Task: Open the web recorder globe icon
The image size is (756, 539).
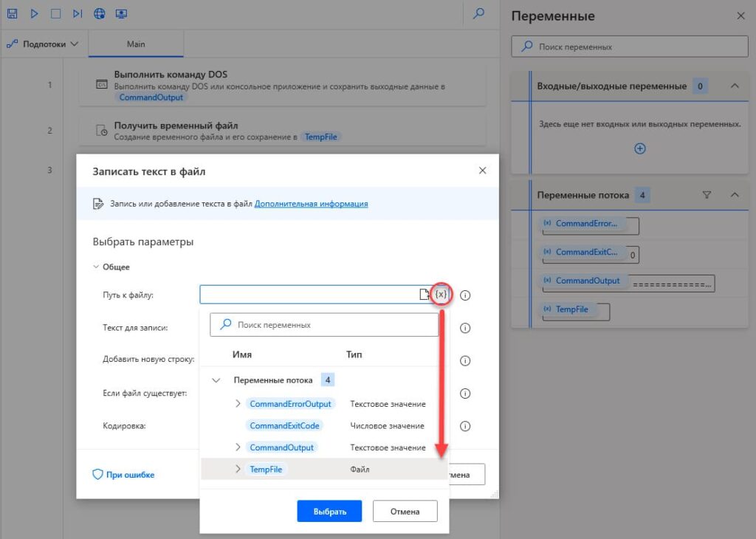Action: 100,14
